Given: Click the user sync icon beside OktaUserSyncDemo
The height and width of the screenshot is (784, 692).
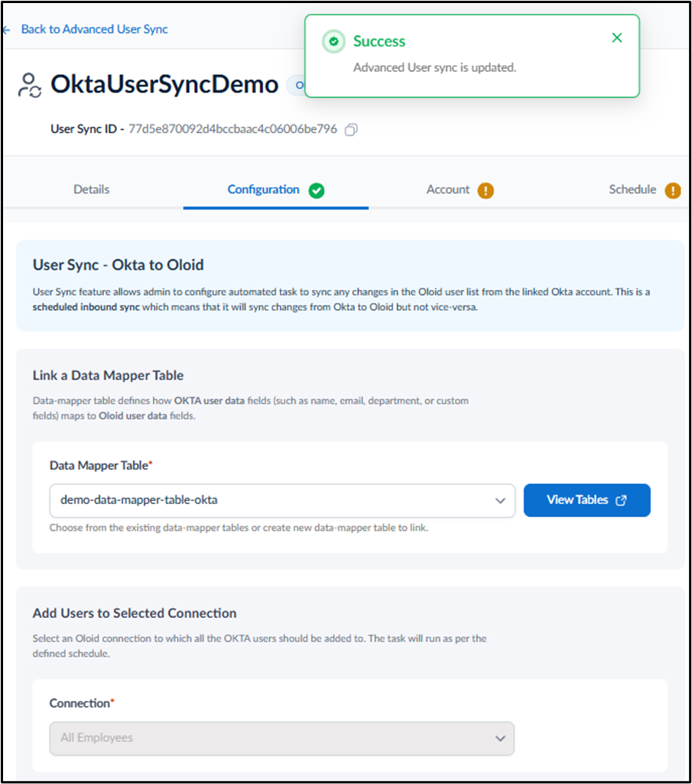Looking at the screenshot, I should (30, 85).
